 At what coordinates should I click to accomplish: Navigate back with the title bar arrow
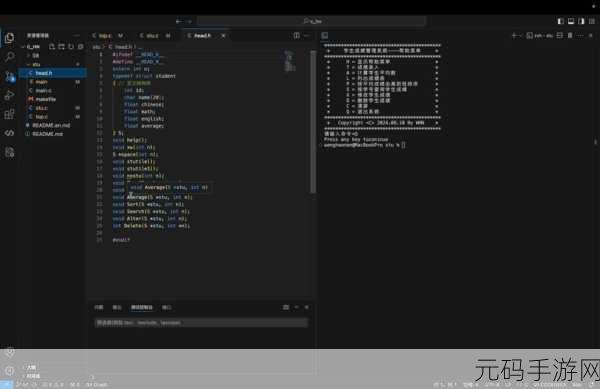(179, 21)
